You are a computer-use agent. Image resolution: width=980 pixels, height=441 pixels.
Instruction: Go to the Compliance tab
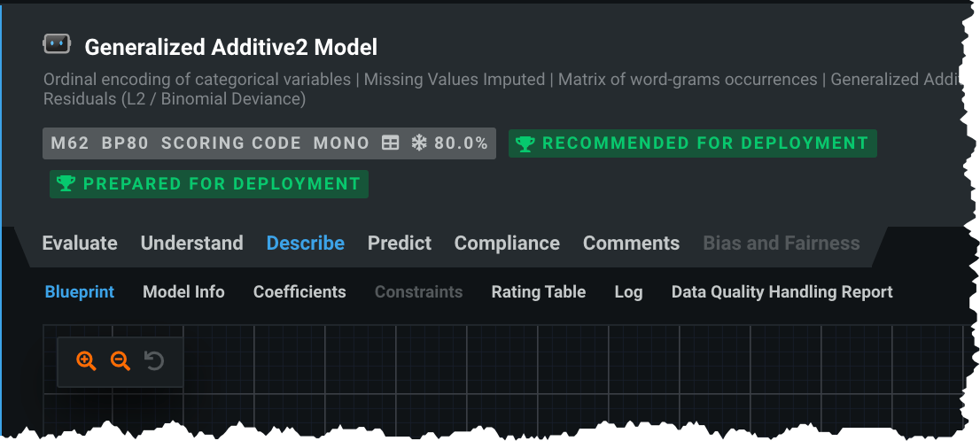coord(507,244)
